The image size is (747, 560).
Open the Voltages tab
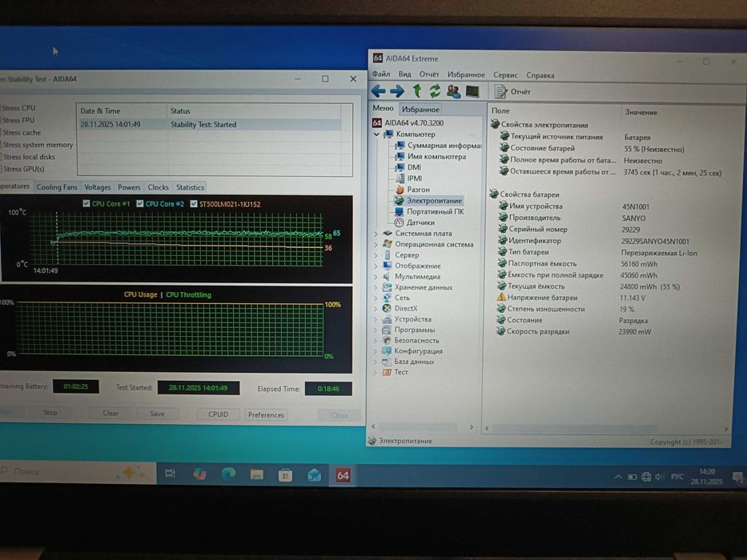point(97,187)
